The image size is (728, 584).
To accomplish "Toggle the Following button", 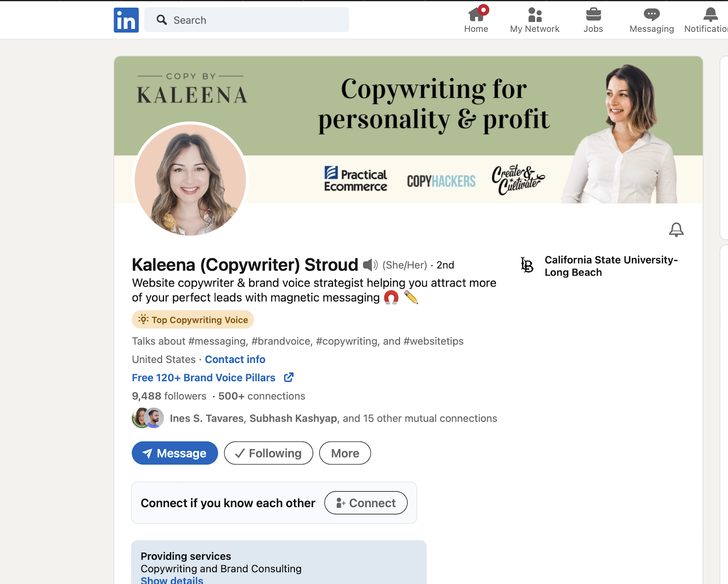I will click(x=268, y=453).
